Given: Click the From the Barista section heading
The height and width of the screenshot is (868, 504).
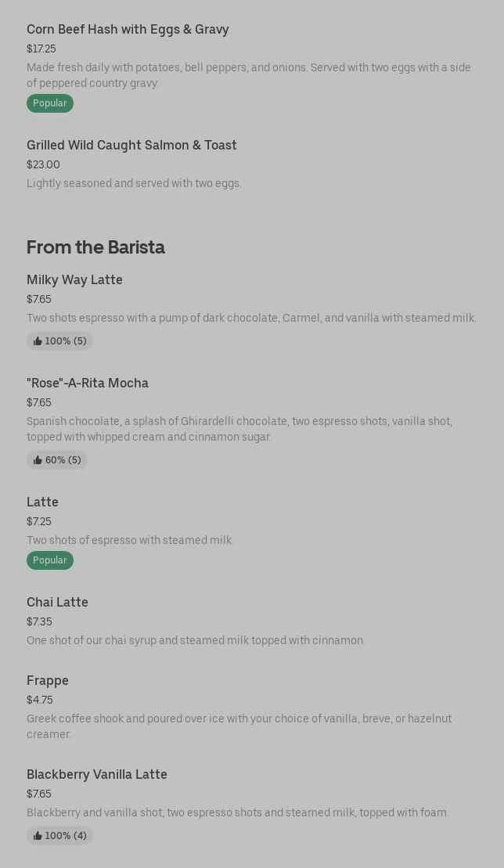Looking at the screenshot, I should tap(95, 247).
